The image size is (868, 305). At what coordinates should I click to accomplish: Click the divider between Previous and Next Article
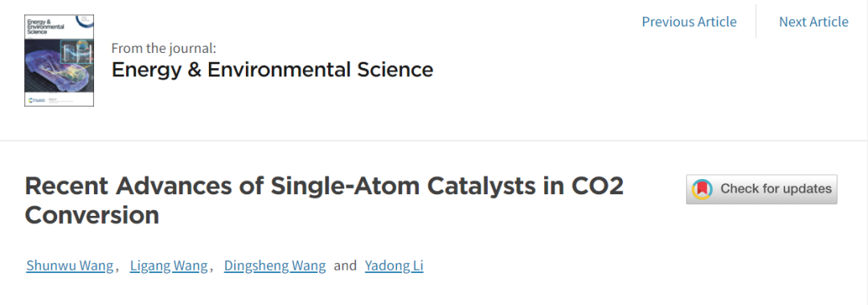756,22
